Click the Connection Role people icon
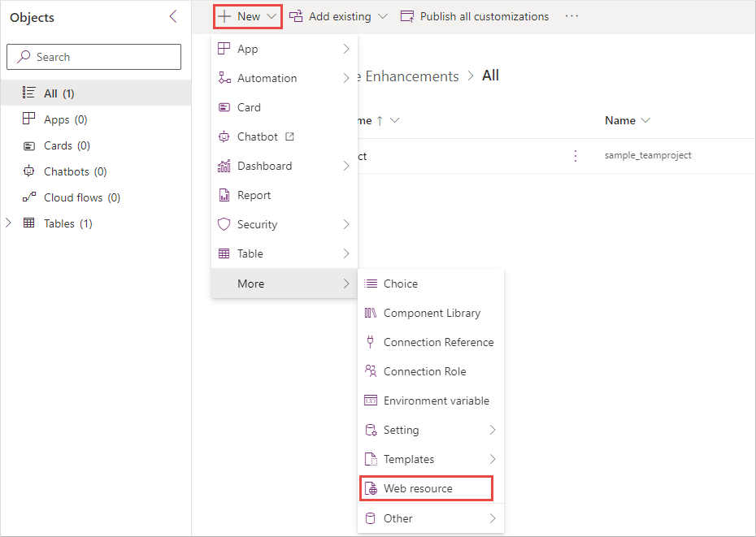Screen dimensions: 756x537 point(371,370)
